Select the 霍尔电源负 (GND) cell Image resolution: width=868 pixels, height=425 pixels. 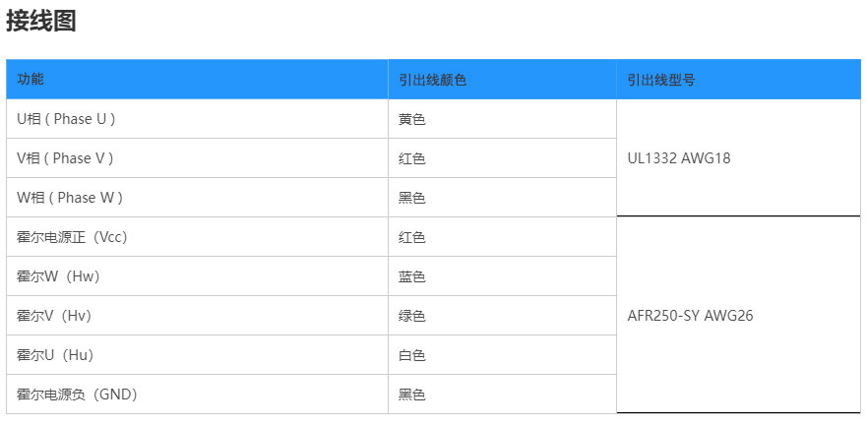(77, 395)
